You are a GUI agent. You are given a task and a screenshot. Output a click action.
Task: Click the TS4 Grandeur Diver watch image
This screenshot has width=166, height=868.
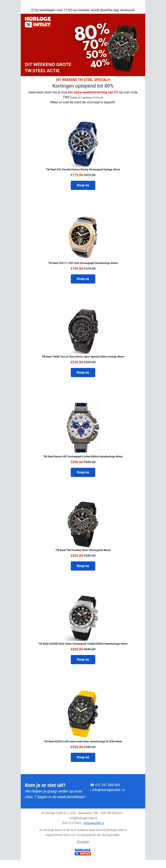tap(83, 524)
